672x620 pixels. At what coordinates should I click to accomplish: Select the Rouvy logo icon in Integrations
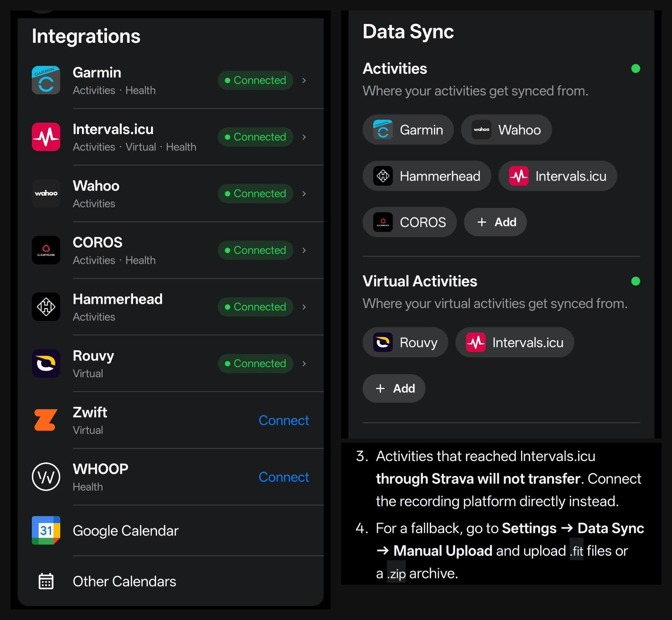(x=46, y=363)
